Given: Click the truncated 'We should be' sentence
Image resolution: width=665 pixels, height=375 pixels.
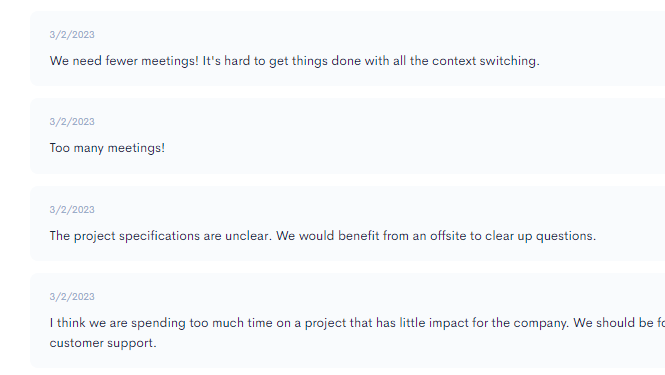Looking at the screenshot, I should coord(619,323).
